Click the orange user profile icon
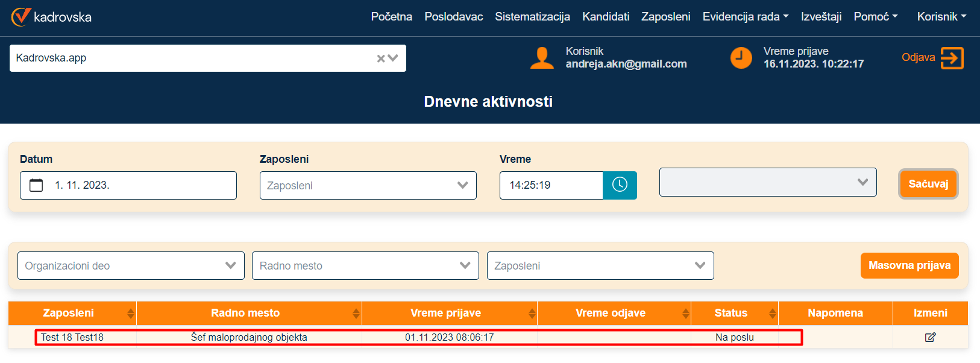 point(542,58)
